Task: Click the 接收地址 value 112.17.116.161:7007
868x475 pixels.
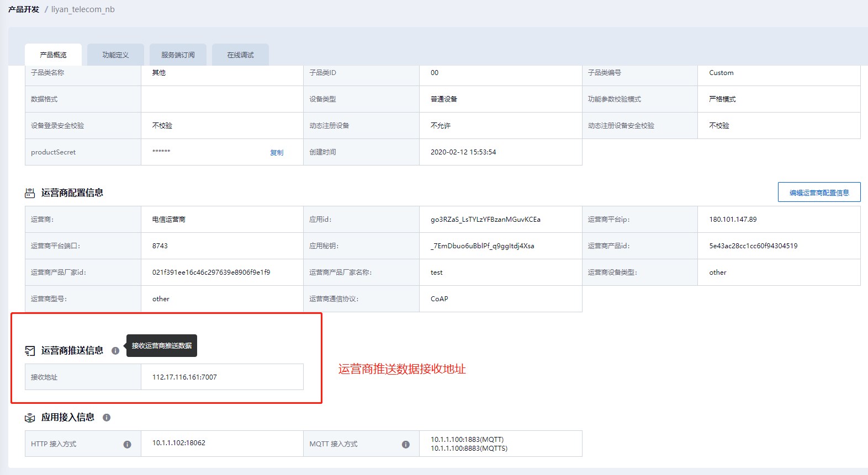Action: point(184,377)
